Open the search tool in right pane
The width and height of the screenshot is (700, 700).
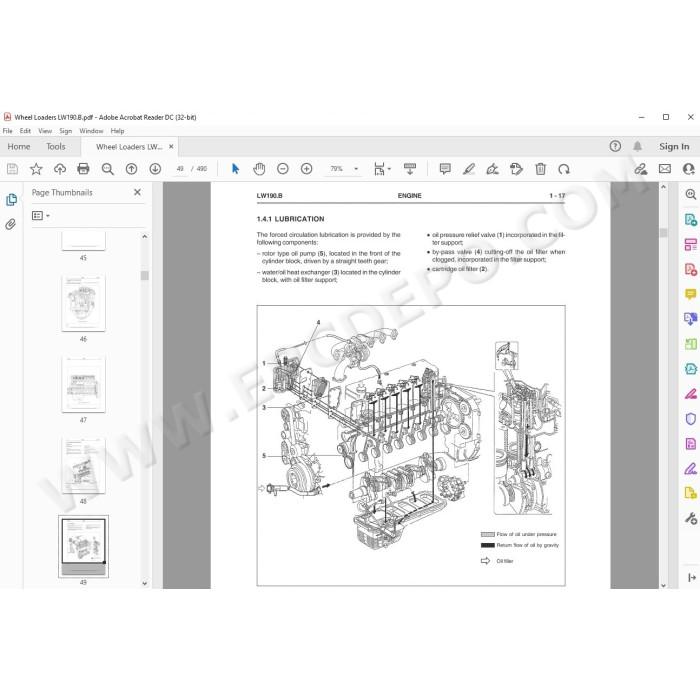(691, 194)
